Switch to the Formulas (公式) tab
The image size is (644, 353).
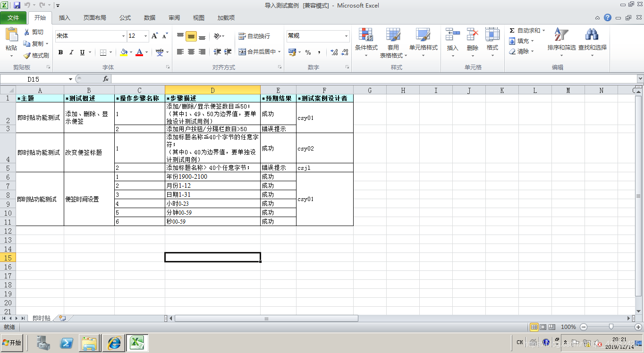[125, 18]
